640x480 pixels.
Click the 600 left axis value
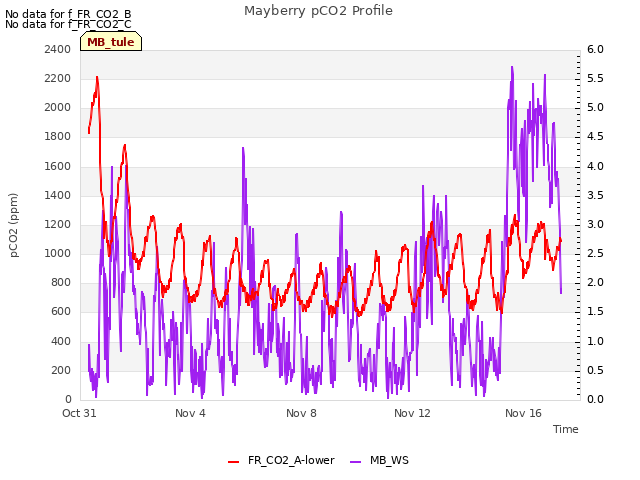[x=61, y=312]
